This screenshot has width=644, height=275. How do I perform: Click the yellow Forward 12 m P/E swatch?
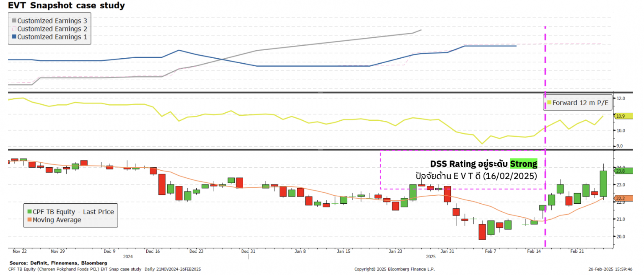tap(549, 103)
